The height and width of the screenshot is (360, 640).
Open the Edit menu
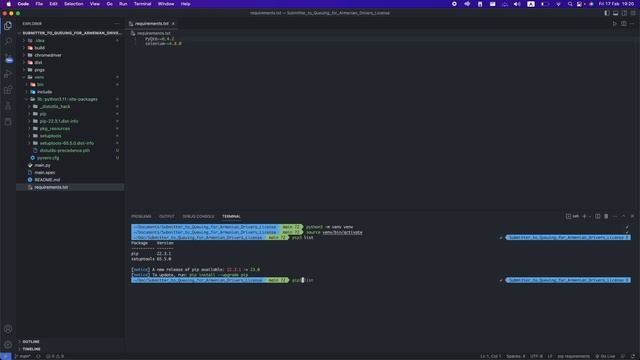pos(53,4)
